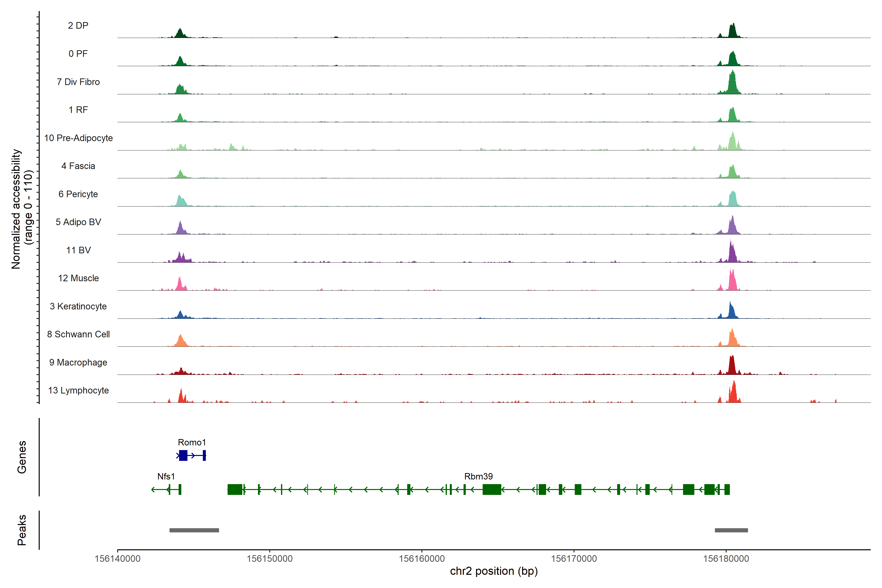The height and width of the screenshot is (588, 882).
Task: Click the 7 Div Fibro right peak
Action: pyautogui.click(x=732, y=84)
